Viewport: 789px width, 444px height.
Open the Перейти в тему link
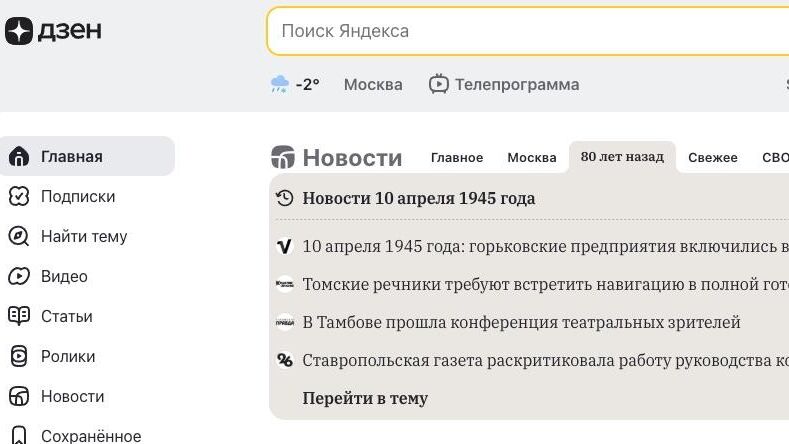(365, 398)
